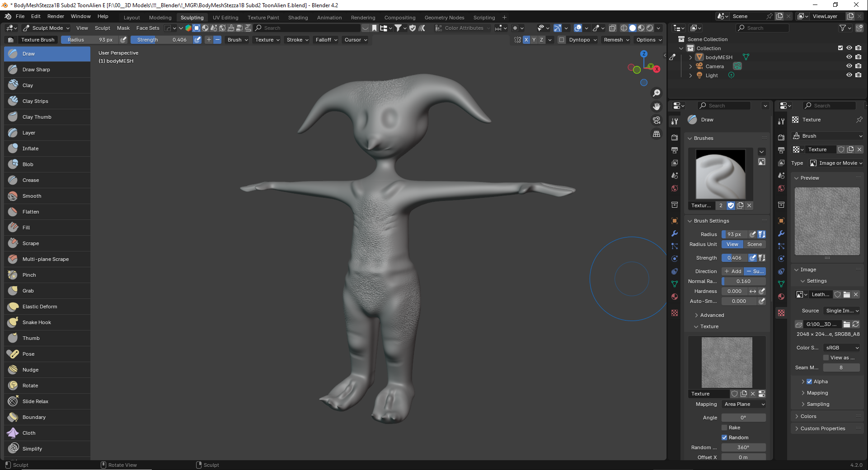This screenshot has height=470, width=868.
Task: Set Radius Unit to View
Action: coord(732,244)
